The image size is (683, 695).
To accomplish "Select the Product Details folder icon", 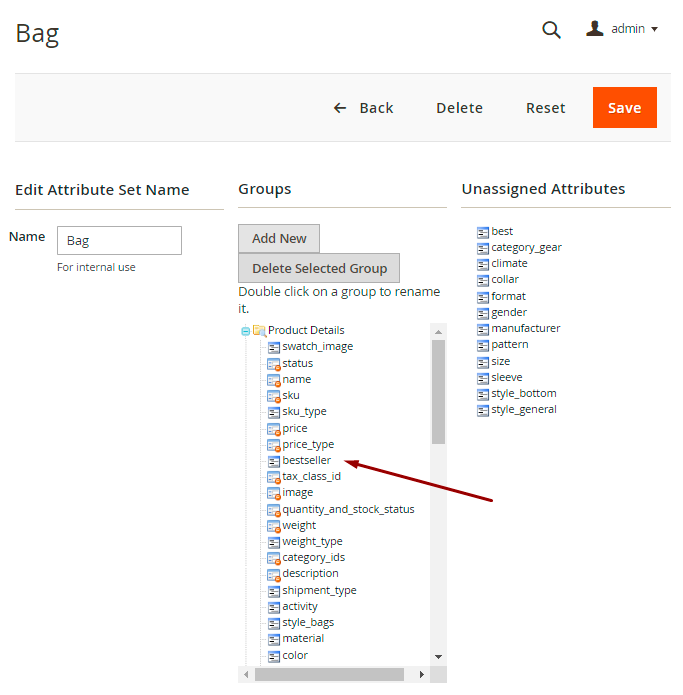I will tap(259, 331).
